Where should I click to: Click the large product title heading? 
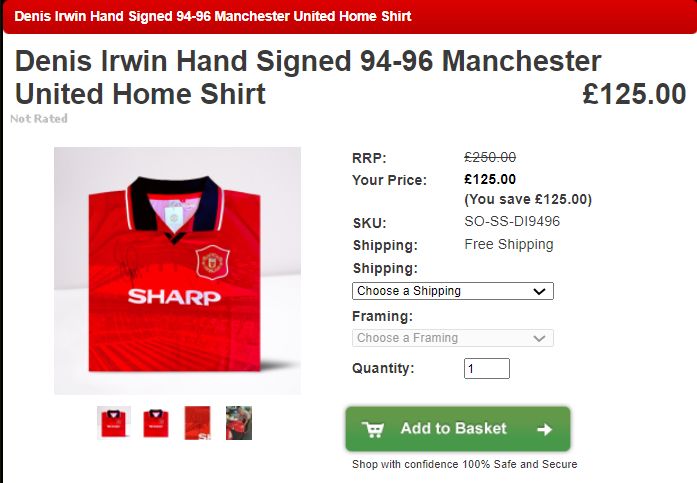pos(308,77)
